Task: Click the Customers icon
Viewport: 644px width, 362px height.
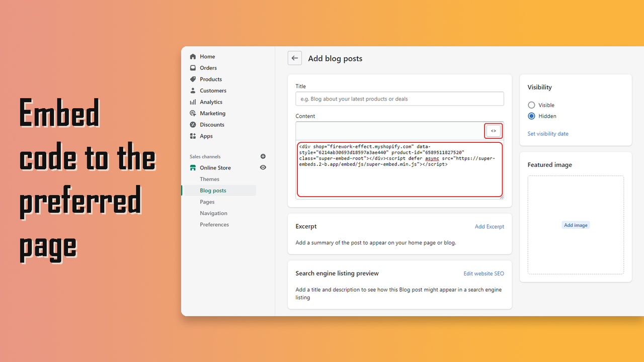Action: click(193, 90)
